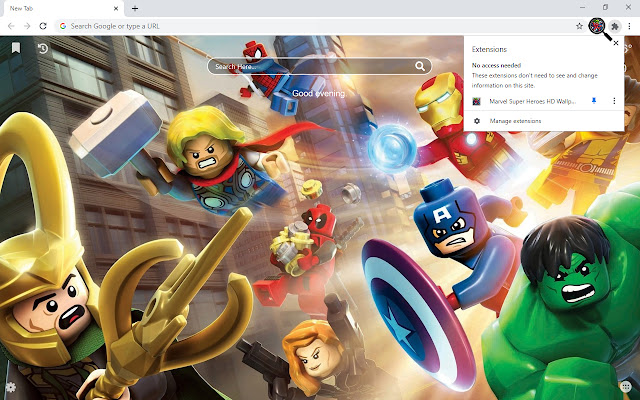
Task: Click the Marvel extension icon in the toolbar
Action: tap(597, 26)
